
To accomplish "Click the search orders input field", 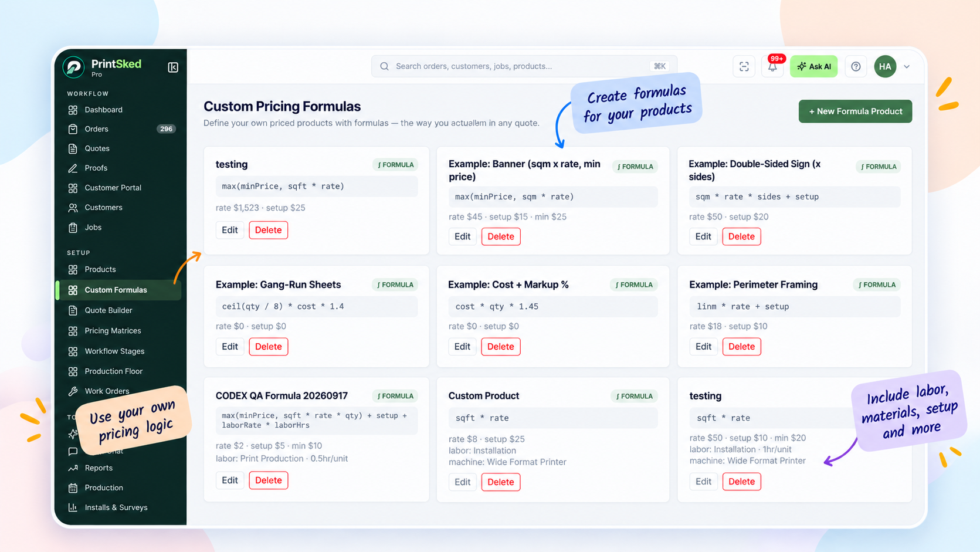I will pyautogui.click(x=524, y=66).
